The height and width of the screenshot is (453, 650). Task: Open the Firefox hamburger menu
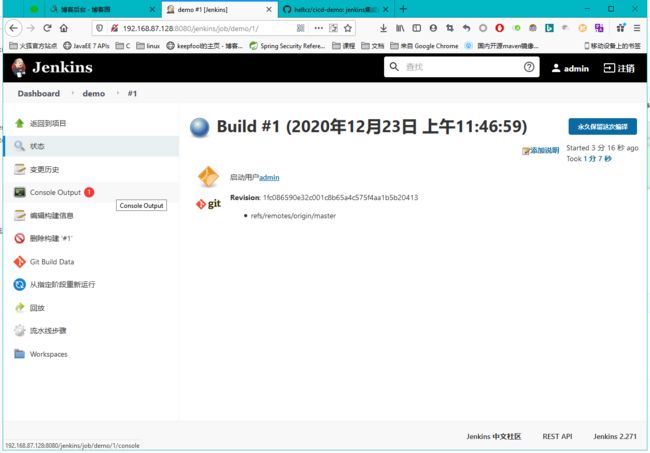(x=637, y=28)
